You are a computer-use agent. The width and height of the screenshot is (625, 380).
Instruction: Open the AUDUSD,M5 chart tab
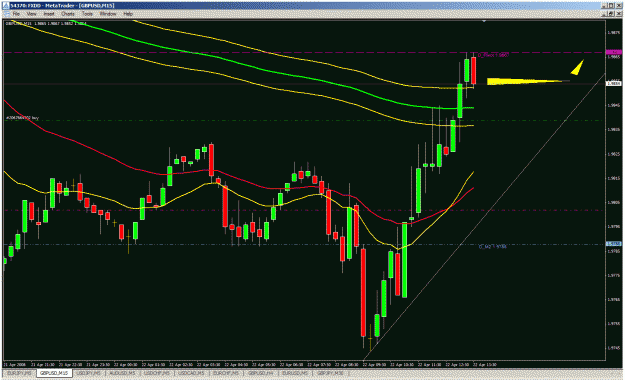point(122,373)
